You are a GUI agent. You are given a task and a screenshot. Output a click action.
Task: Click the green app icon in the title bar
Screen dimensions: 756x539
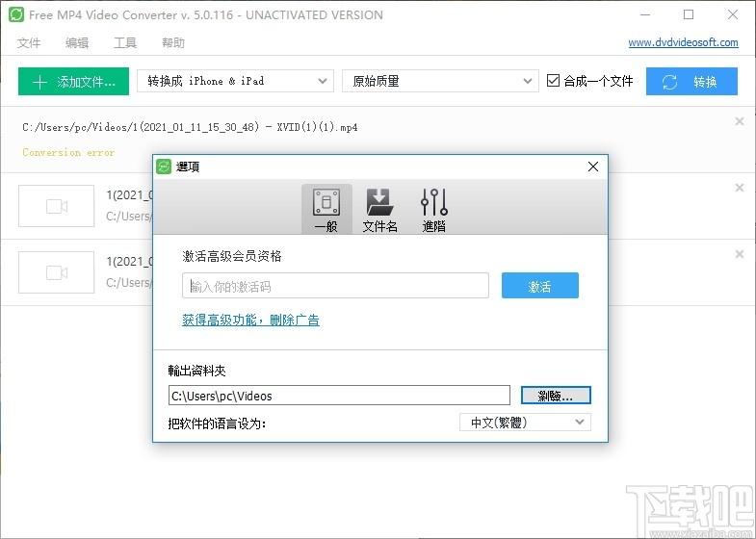click(16, 14)
